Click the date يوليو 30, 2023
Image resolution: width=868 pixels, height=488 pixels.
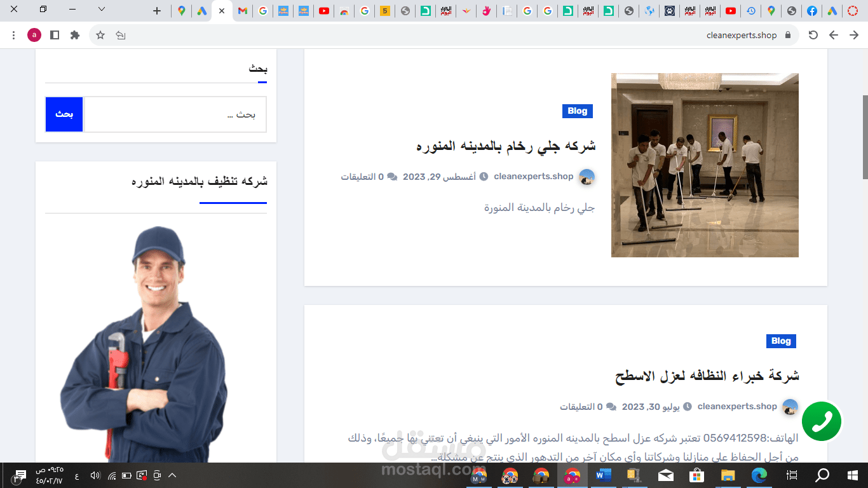coord(651,407)
